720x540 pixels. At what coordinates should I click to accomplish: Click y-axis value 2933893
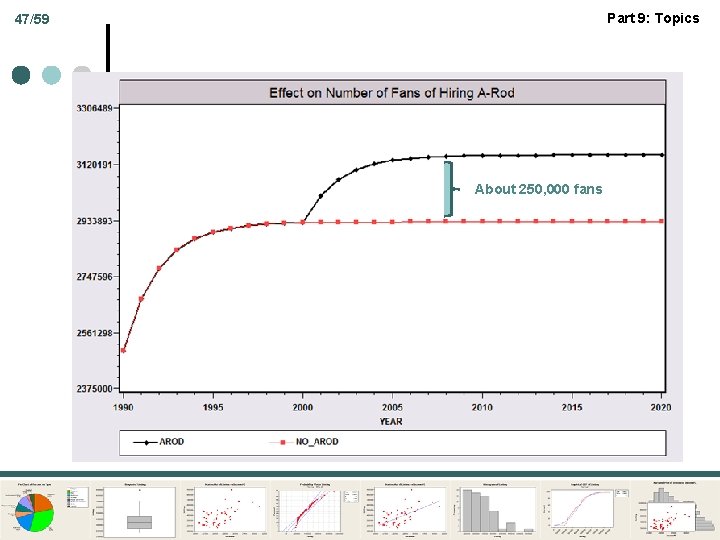(94, 221)
